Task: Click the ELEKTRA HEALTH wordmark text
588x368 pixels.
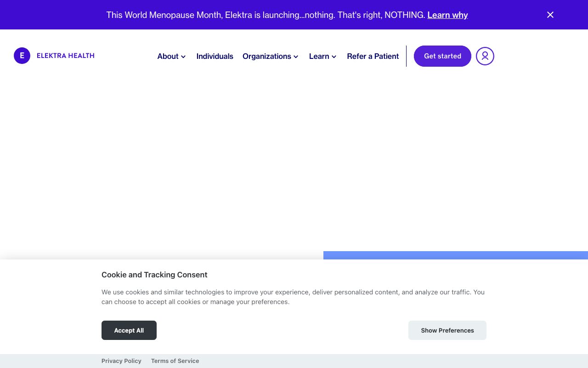Action: pyautogui.click(x=66, y=56)
